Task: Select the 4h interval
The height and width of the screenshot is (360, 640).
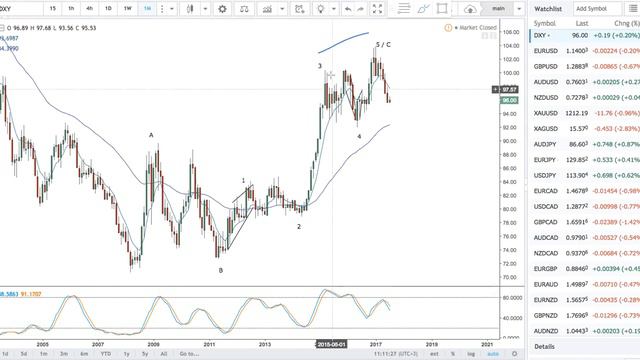Action: (89, 9)
